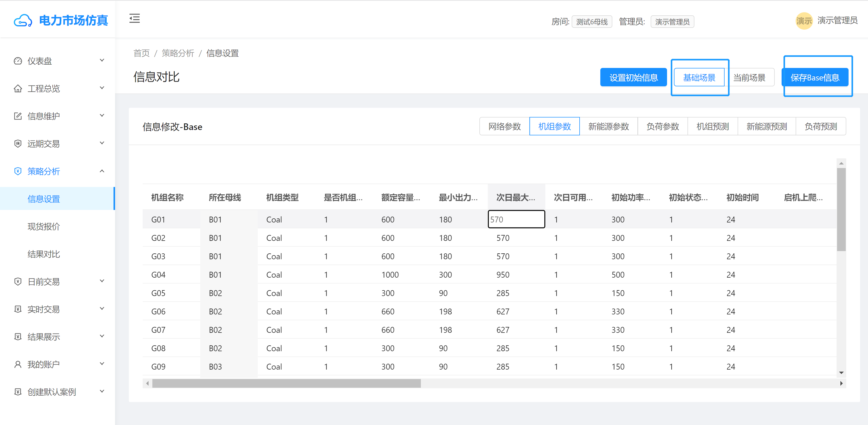Click the 设置初始信息 button
Viewport: 868px width, 425px height.
[x=634, y=77]
